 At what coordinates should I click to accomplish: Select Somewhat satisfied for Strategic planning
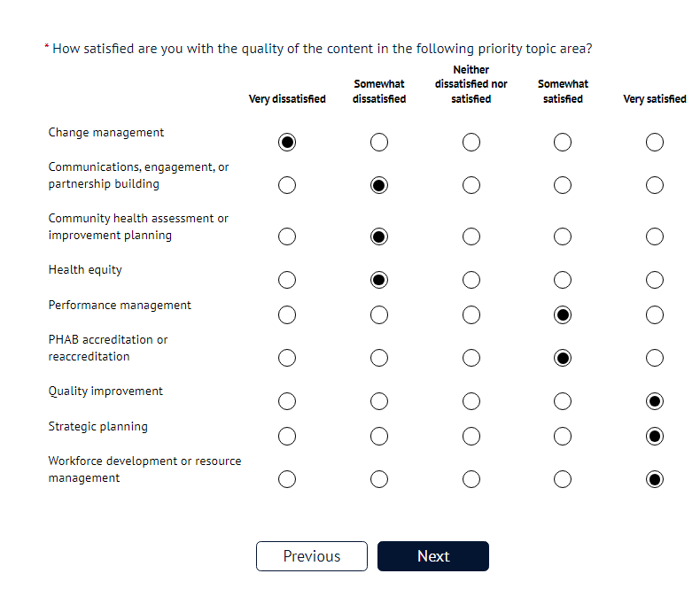(x=563, y=436)
